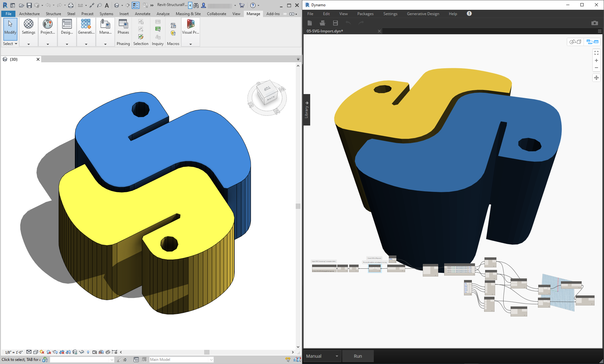The height and width of the screenshot is (364, 604).
Task: Click Zoom to Fit in Dynamo canvas
Action: 596,53
